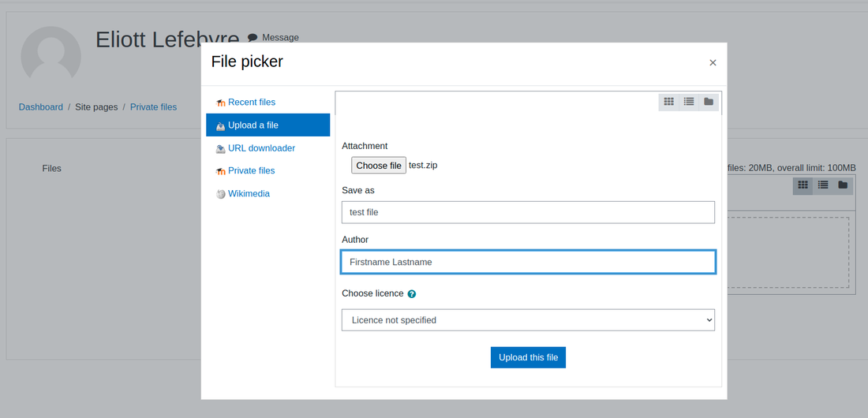Switch file picker to icon grid view
This screenshot has width=868, height=418.
point(668,102)
